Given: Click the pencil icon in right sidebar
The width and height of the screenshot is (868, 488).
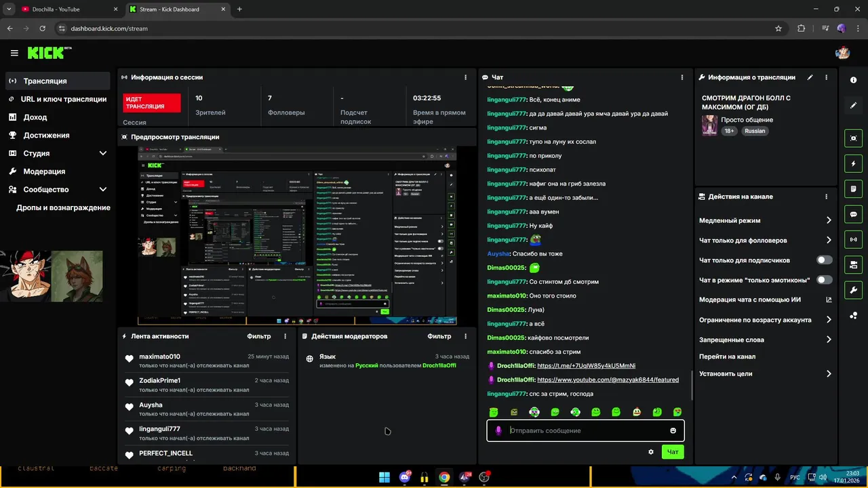Looking at the screenshot, I should (x=853, y=106).
